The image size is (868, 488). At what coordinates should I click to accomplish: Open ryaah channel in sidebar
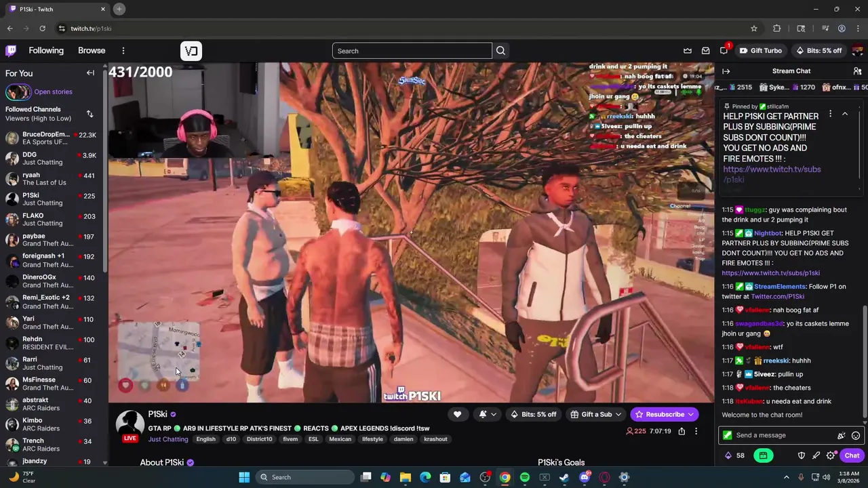(52, 179)
